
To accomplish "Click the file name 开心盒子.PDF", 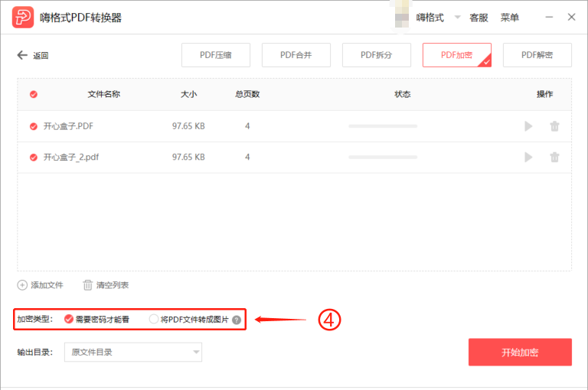I will (x=68, y=126).
